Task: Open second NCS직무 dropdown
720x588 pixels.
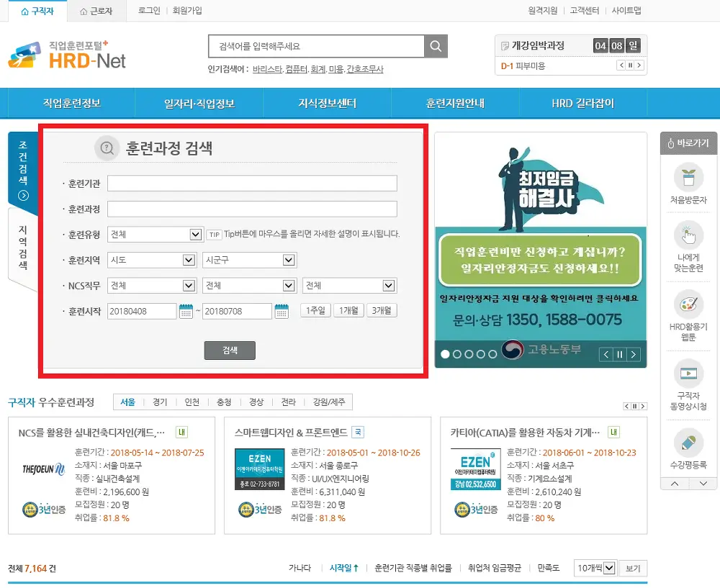Action: click(250, 286)
